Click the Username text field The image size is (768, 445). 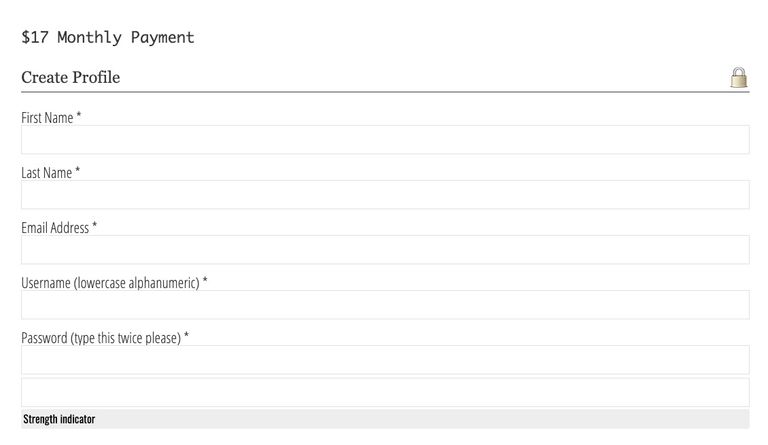coord(385,305)
